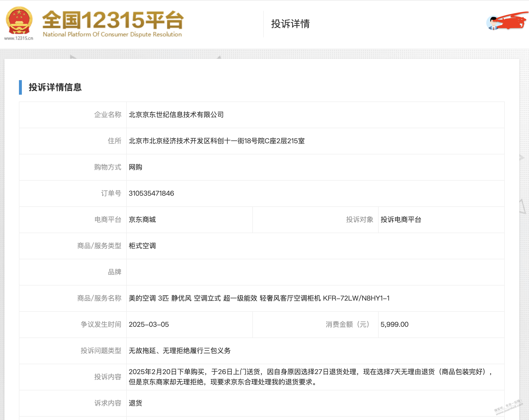Screen dimensions: 529x420
Task: Click the 商品/服务名称 label
Action: tap(99, 298)
